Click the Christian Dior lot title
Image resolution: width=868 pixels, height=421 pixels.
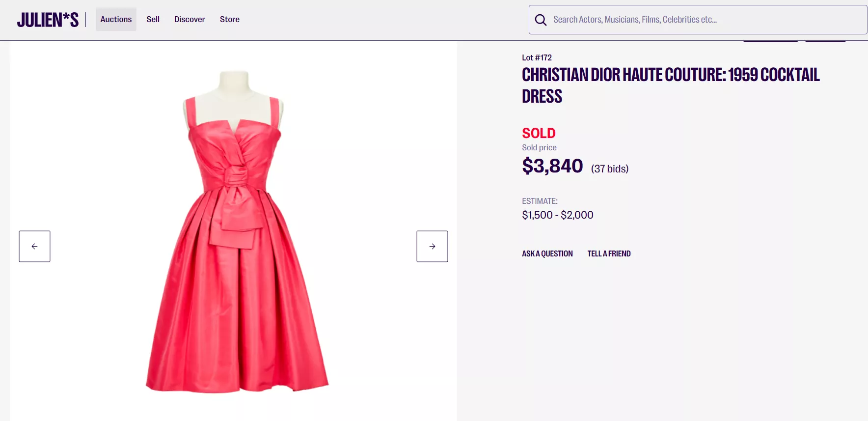coord(670,85)
